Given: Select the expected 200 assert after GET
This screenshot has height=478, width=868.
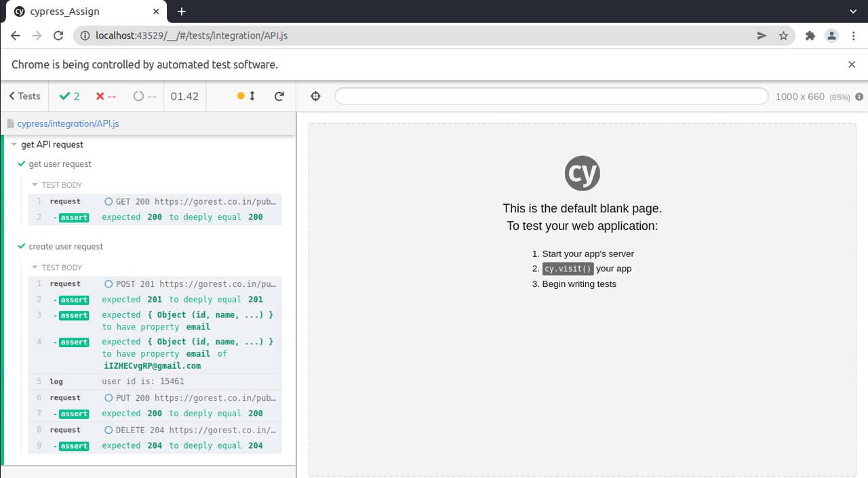Looking at the screenshot, I should (155, 217).
